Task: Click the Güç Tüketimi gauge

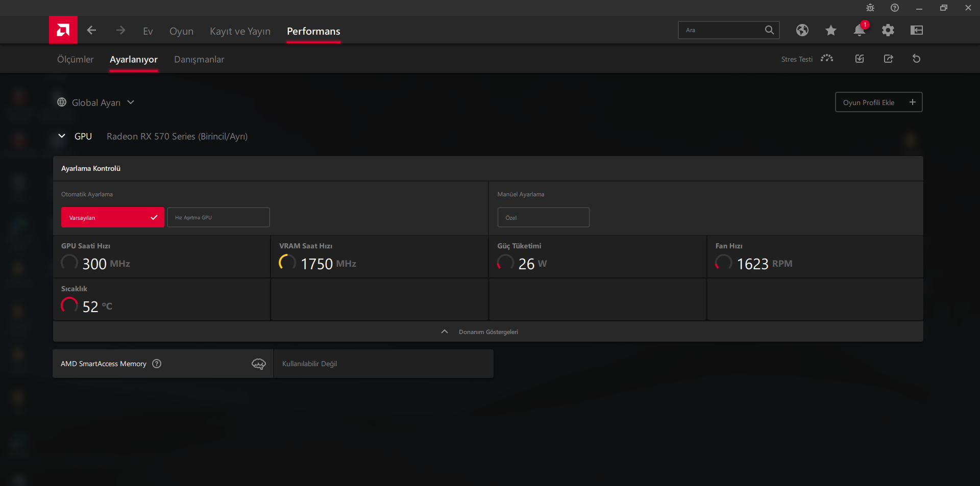Action: click(505, 262)
